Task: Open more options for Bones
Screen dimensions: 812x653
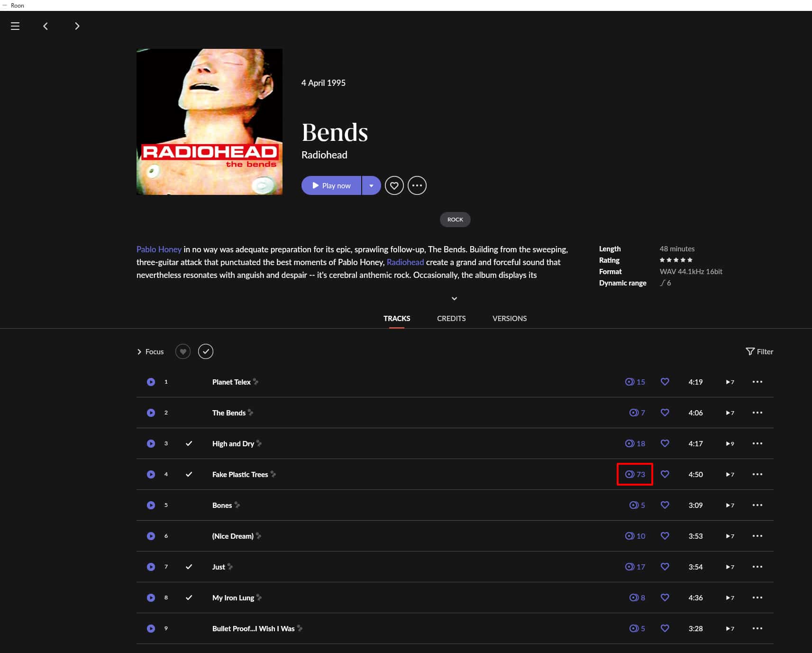Action: point(757,505)
